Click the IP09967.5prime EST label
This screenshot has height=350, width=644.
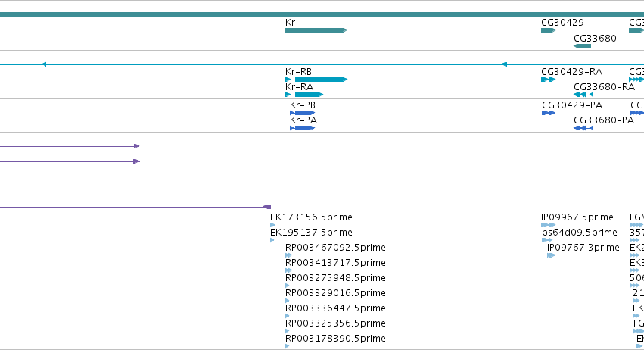coord(577,217)
